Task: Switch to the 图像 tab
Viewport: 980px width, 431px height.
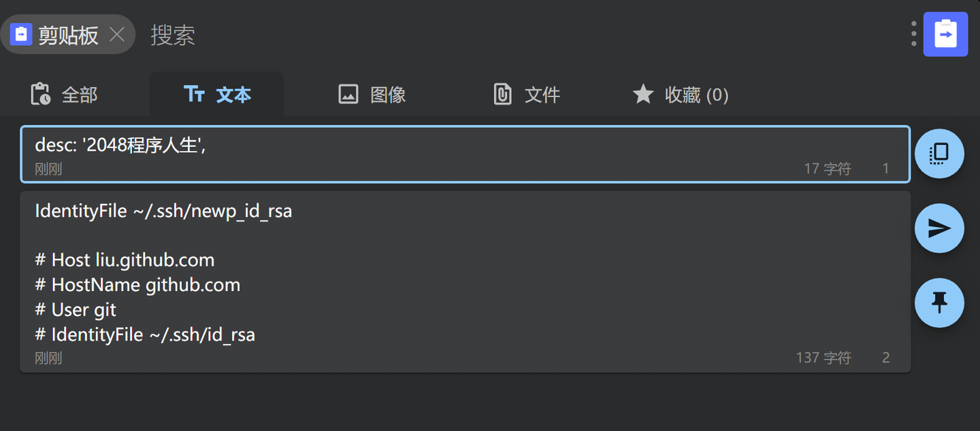Action: [x=371, y=94]
